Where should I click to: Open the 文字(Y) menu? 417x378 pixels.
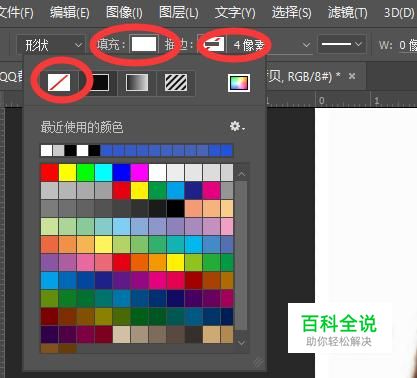(x=235, y=13)
